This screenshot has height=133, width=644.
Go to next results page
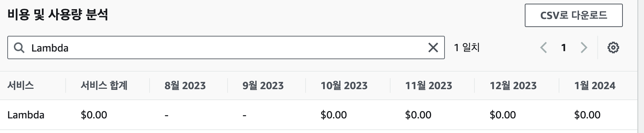pos(584,47)
